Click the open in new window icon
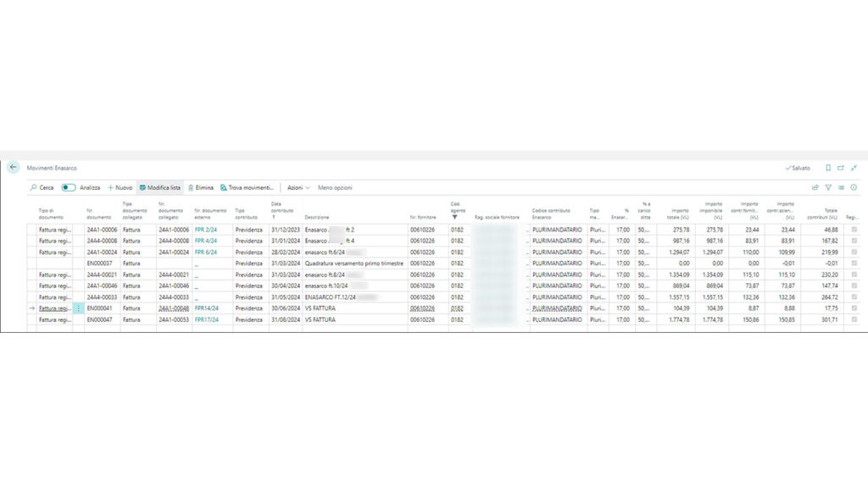868x488 pixels. pyautogui.click(x=841, y=169)
